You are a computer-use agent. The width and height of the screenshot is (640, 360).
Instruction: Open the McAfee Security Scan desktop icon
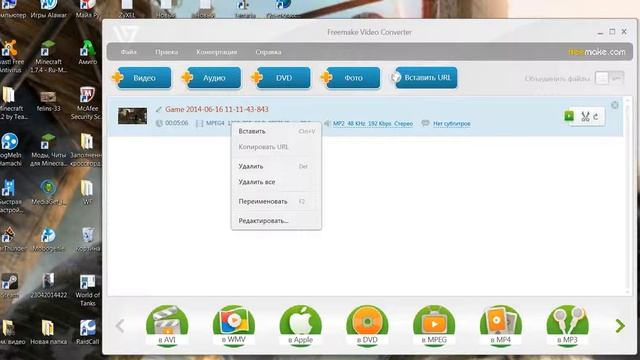coord(87,104)
